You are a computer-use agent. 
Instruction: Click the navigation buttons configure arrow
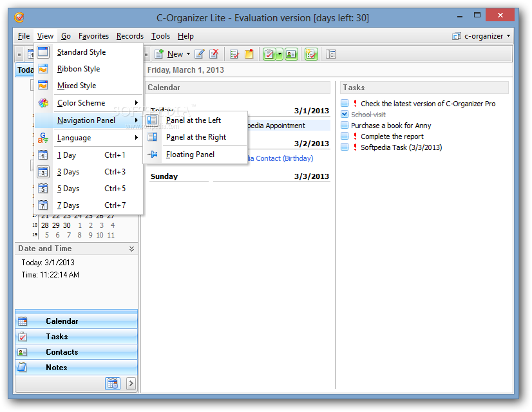[131, 384]
